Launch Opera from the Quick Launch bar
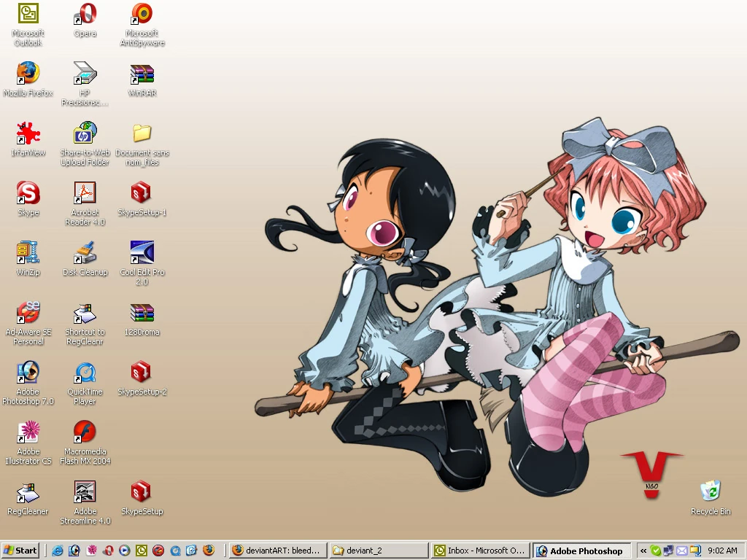The height and width of the screenshot is (560, 747). pyautogui.click(x=108, y=551)
